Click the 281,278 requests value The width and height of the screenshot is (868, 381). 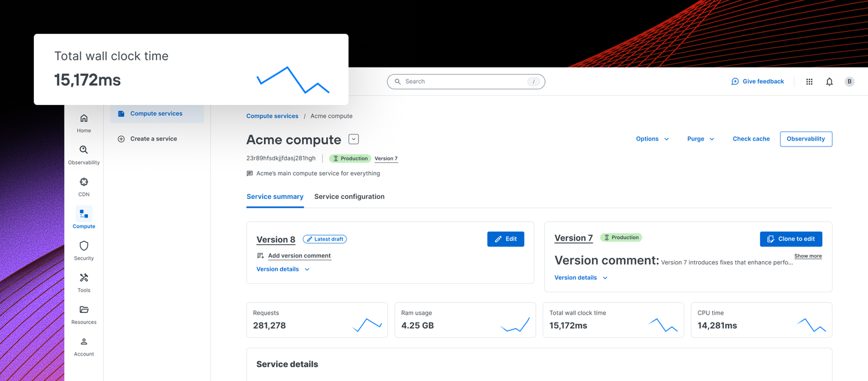tap(269, 326)
